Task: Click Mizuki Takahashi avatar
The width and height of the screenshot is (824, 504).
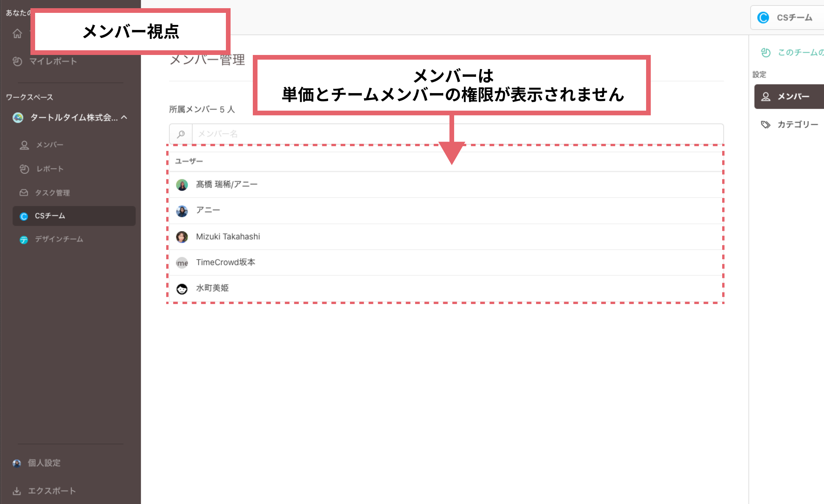Action: [182, 237]
